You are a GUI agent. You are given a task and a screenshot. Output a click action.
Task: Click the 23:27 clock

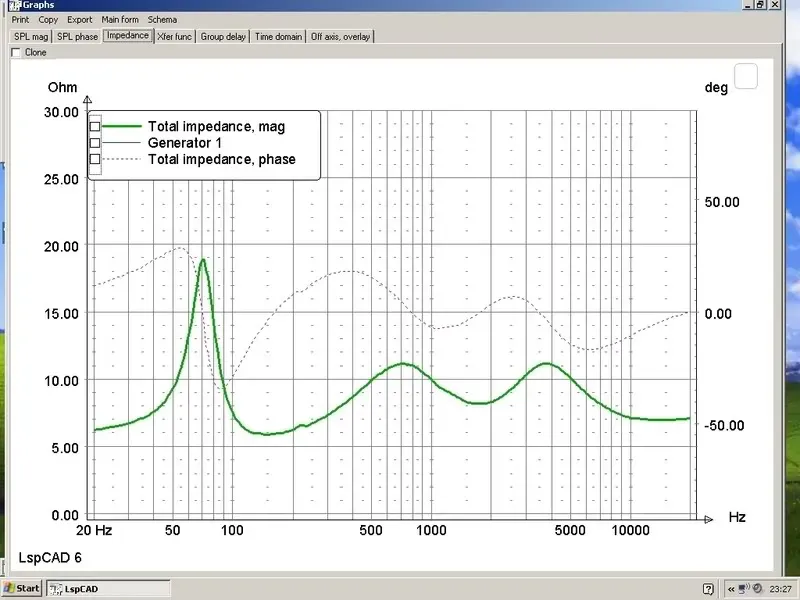pyautogui.click(x=781, y=589)
